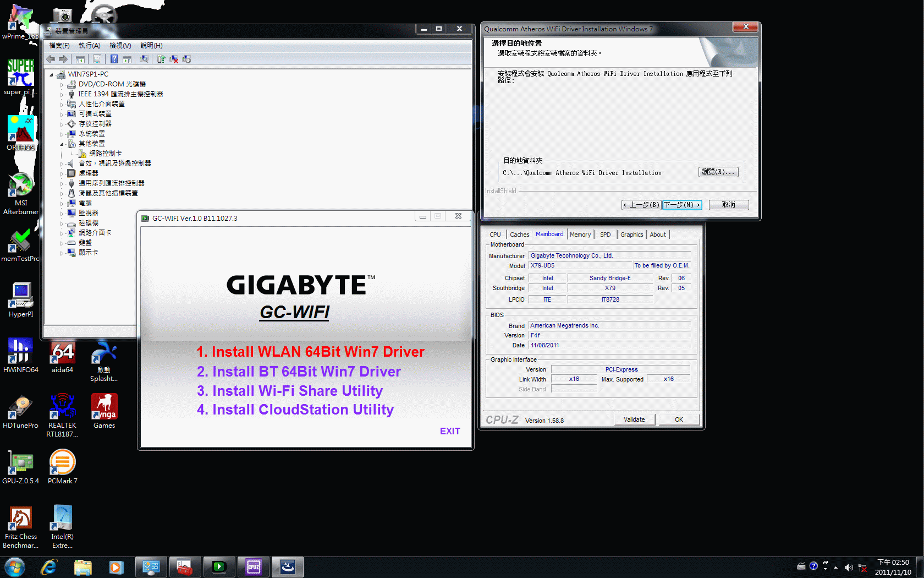The image size is (924, 578).
Task: Click the Disable device toolbar icon with down arrow
Action: pyautogui.click(x=186, y=59)
